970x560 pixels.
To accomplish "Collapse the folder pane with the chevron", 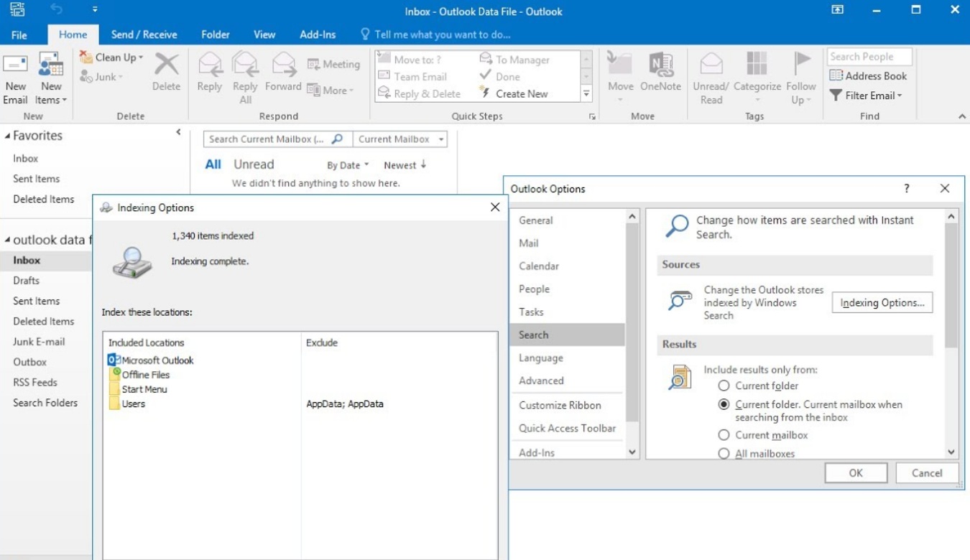I will coord(178,132).
